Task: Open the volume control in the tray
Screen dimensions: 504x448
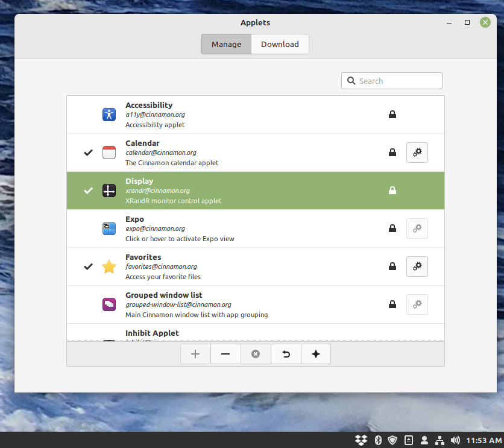Action: coord(454,440)
